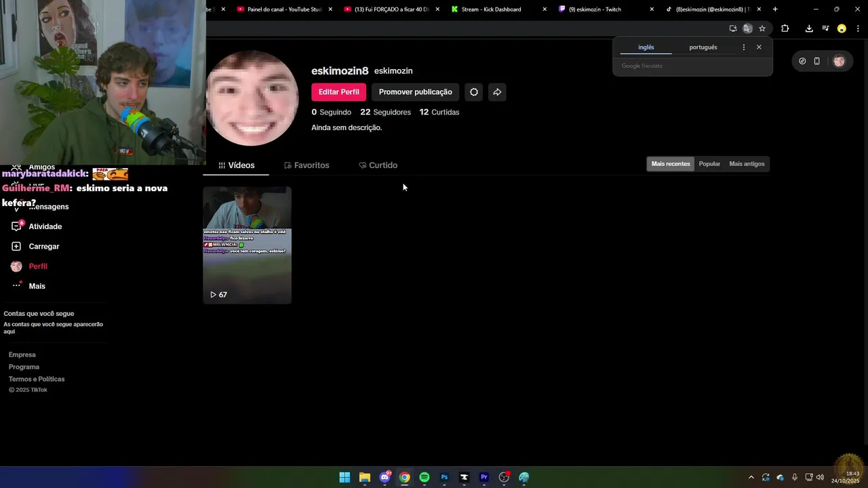The height and width of the screenshot is (488, 868).
Task: Click the Chrome profile avatar icon
Action: pyautogui.click(x=842, y=28)
